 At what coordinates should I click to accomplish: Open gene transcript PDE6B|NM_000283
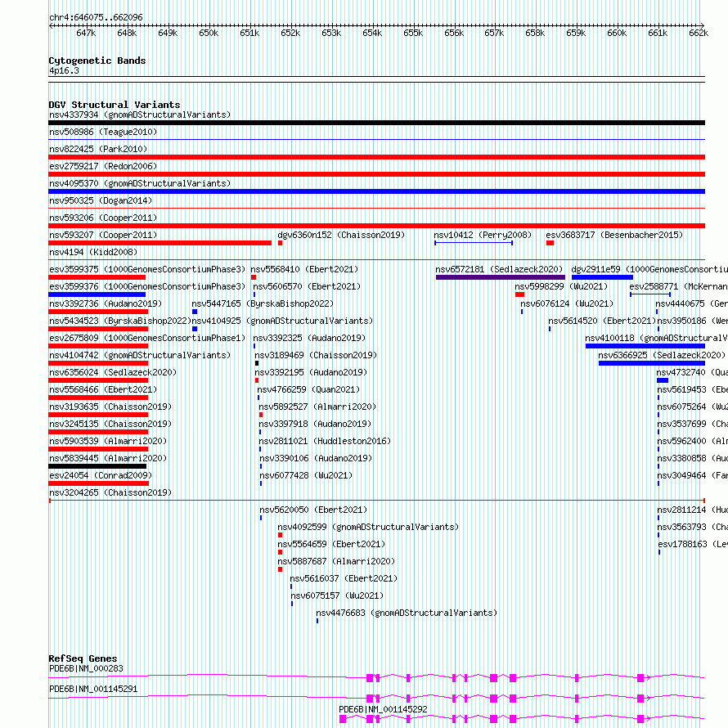[x=87, y=668]
